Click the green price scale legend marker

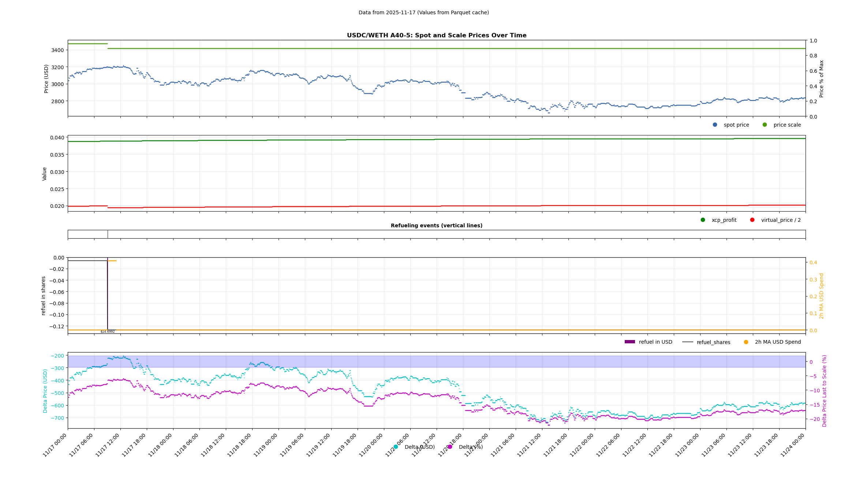point(765,125)
